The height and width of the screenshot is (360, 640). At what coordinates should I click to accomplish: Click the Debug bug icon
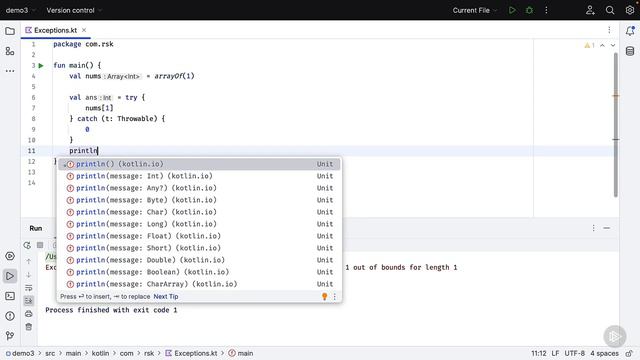[x=529, y=10]
